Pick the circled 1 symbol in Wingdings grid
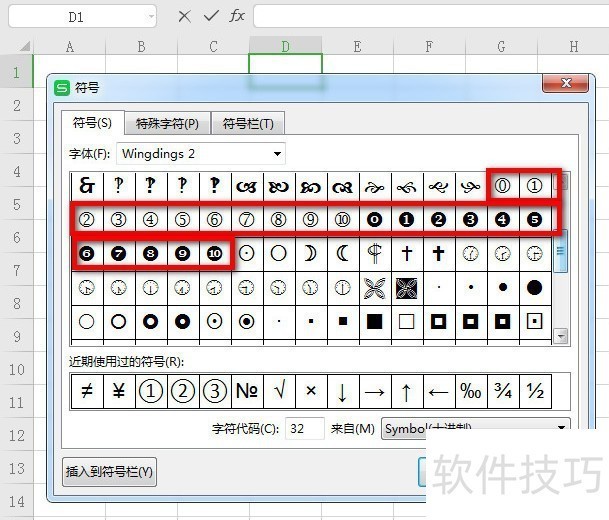Screen dimensions: 609x520 [x=534, y=186]
